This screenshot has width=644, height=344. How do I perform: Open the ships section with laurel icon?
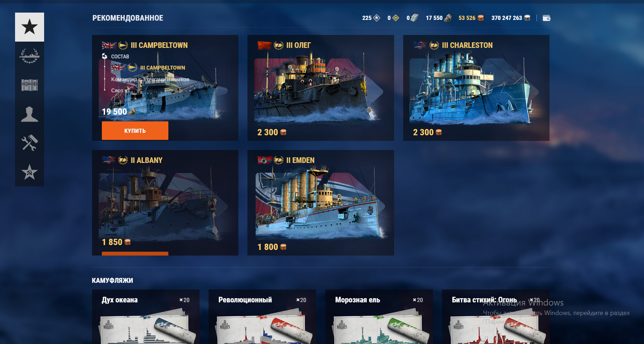click(29, 56)
